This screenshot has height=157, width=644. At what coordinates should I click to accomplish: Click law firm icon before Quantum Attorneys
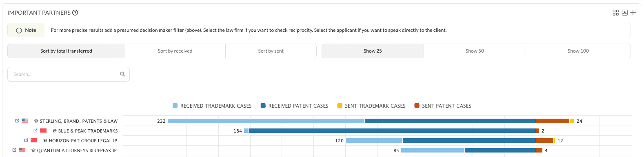(33, 150)
